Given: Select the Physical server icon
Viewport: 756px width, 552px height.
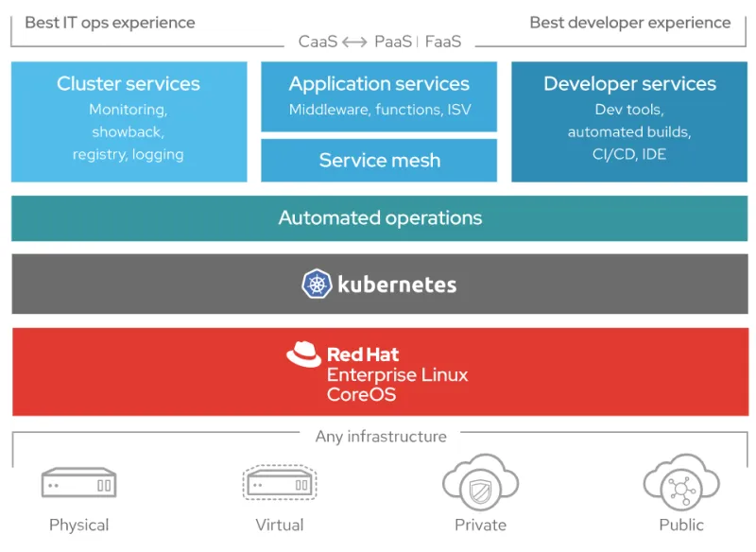Looking at the screenshot, I should (79, 483).
